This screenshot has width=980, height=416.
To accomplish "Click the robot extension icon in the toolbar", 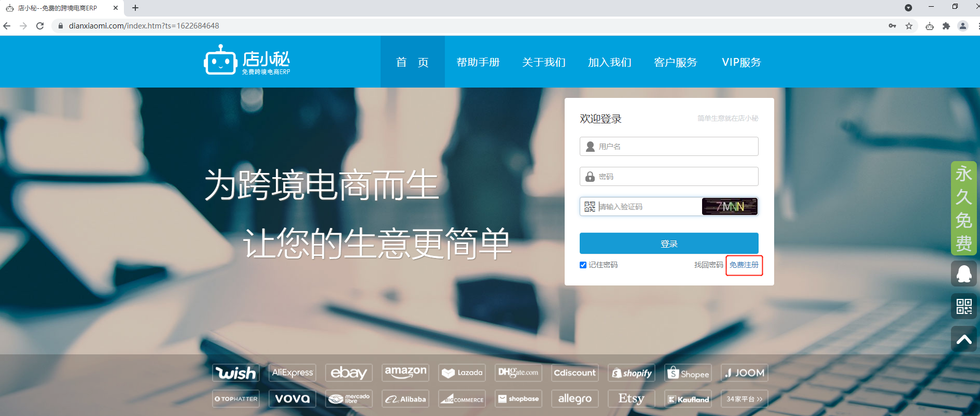I will pyautogui.click(x=930, y=26).
